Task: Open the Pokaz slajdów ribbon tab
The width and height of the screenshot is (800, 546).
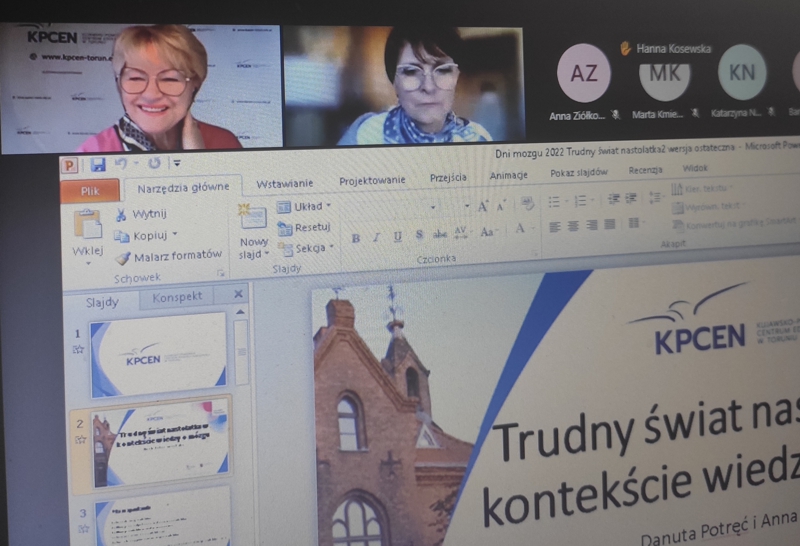Action: 579,172
